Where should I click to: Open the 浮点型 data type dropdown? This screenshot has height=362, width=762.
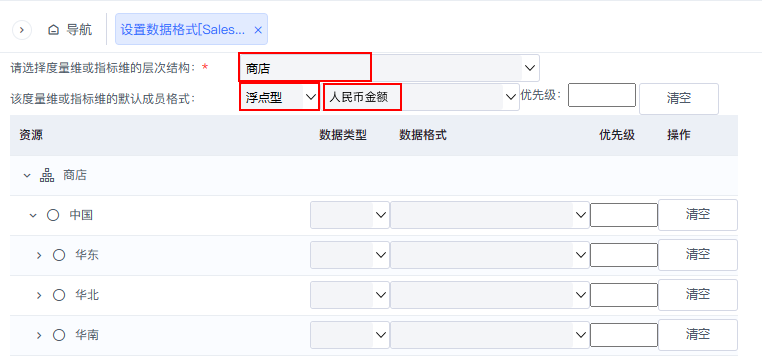(x=279, y=97)
